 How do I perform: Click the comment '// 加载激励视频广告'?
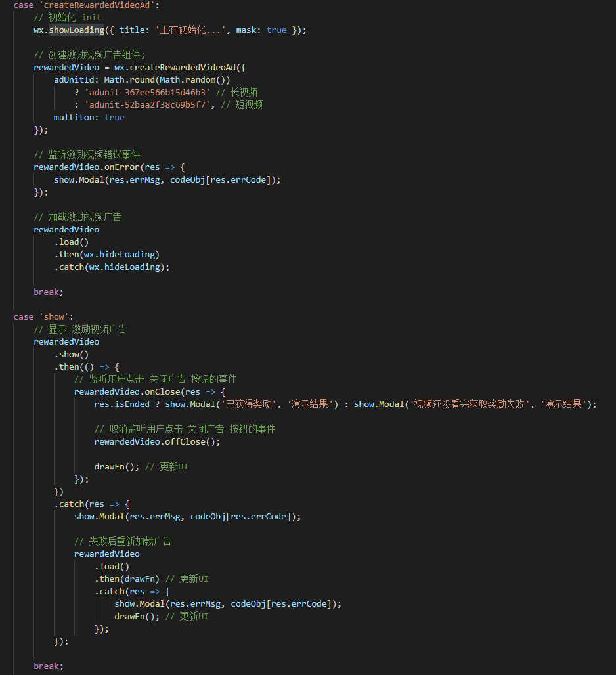[x=77, y=217]
